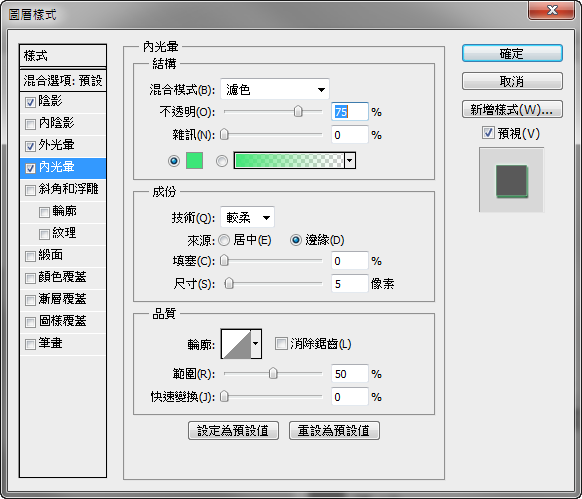
Task: Click the 設定為預設值 button
Action: pos(233,430)
